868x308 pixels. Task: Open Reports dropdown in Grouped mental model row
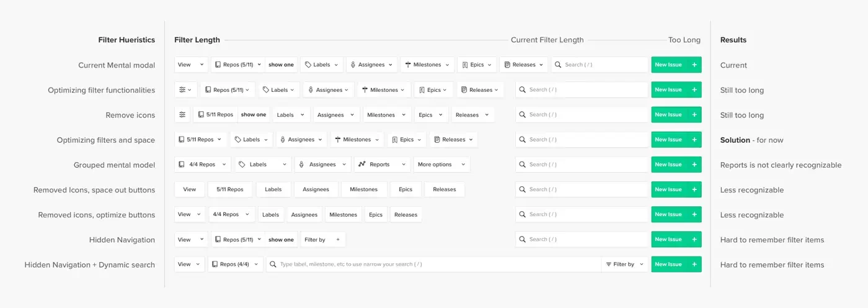tap(382, 165)
